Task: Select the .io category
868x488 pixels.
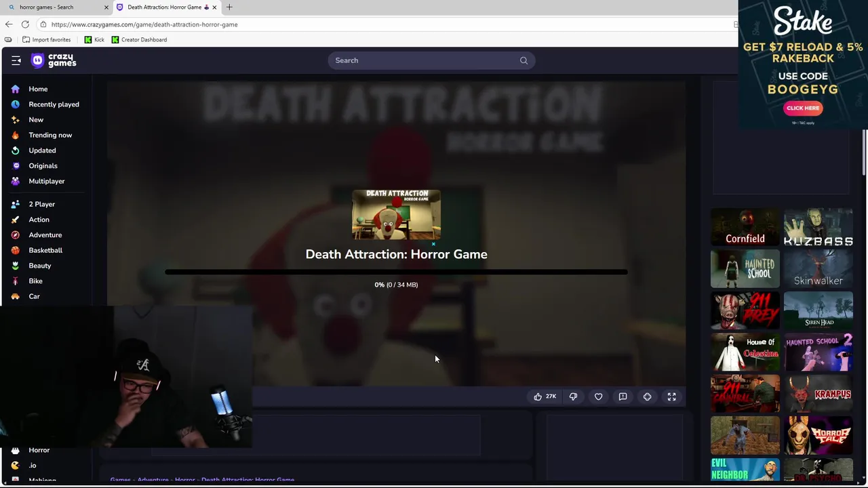Action: 32,466
